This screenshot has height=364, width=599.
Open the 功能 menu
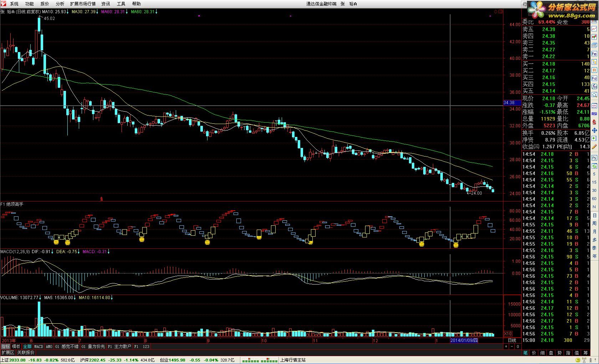coord(30,4)
